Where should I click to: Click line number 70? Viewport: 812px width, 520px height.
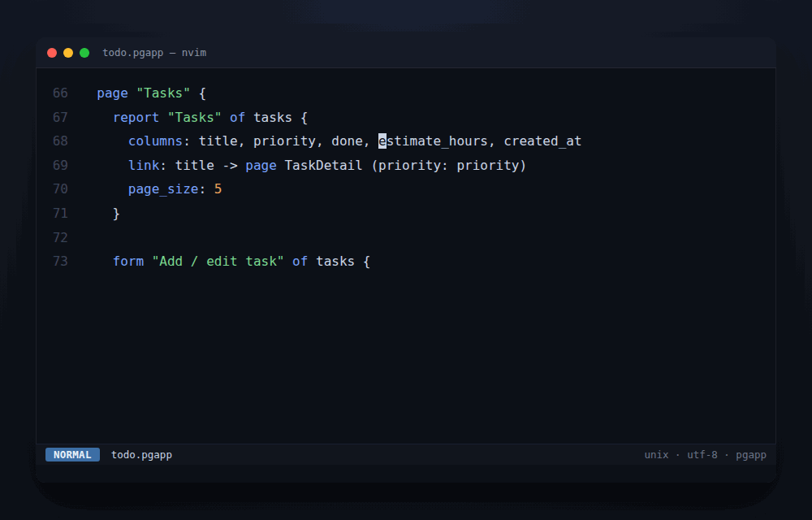(x=60, y=189)
